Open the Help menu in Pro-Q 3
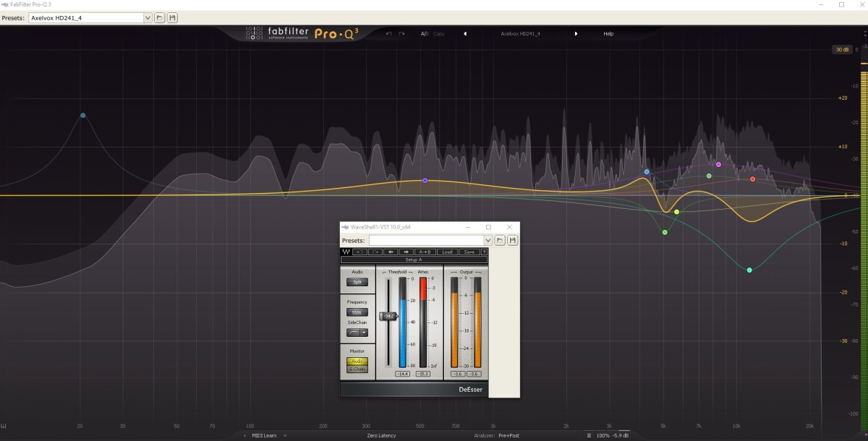Screen dimensions: 868x441 608,33
